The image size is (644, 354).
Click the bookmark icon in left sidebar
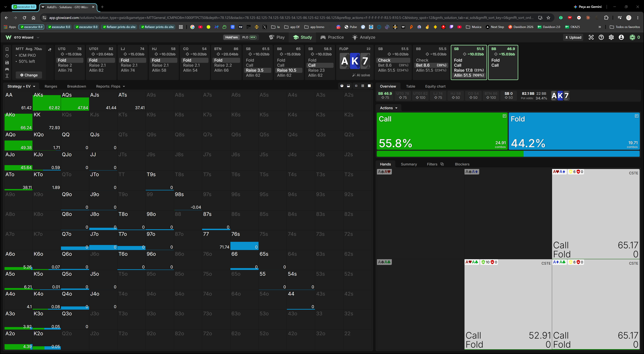pos(7,49)
